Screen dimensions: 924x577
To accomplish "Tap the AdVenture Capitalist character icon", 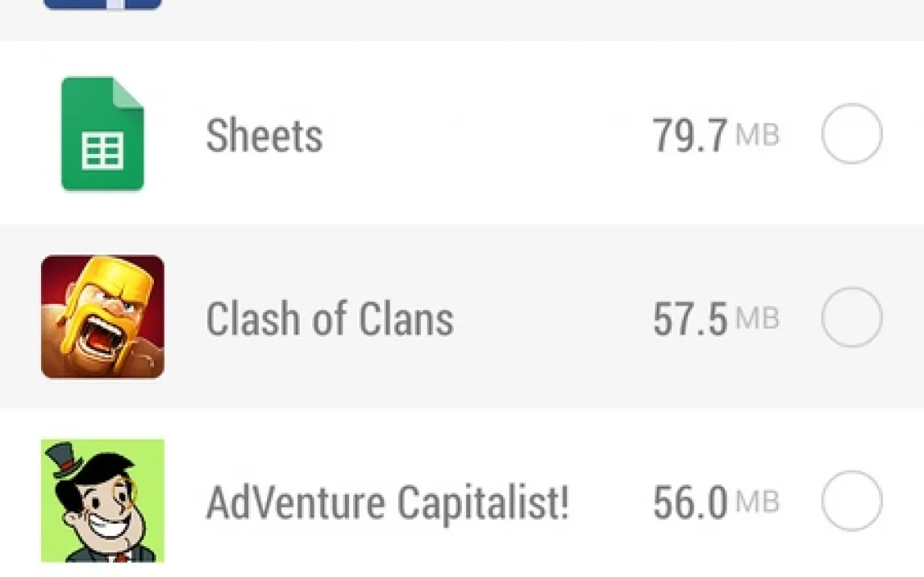I will pos(102,500).
